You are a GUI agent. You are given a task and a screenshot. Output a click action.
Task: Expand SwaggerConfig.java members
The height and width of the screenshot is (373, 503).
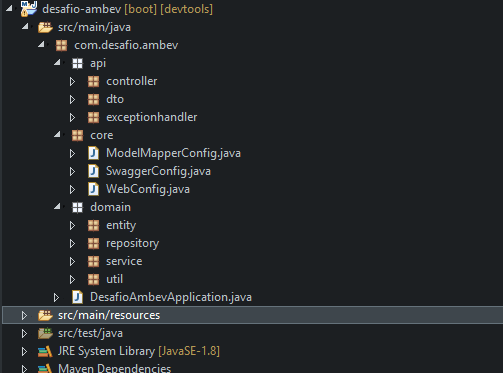(72, 171)
